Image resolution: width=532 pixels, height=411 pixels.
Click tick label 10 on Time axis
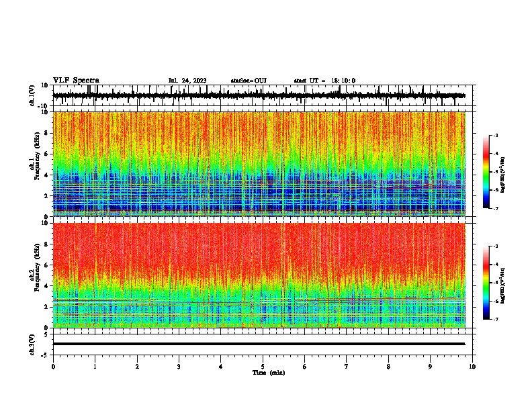coord(472,367)
